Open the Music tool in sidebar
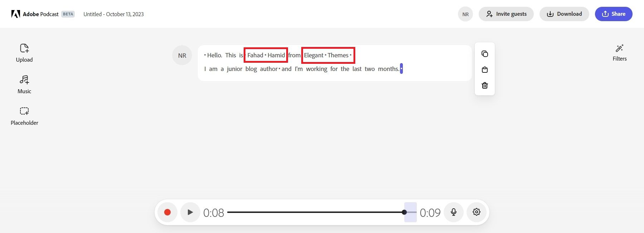The width and height of the screenshot is (644, 233). click(24, 85)
